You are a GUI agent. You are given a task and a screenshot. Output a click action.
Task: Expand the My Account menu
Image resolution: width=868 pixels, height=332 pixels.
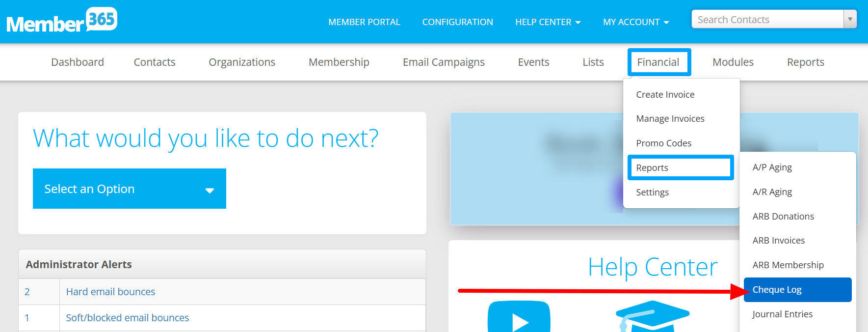click(635, 22)
